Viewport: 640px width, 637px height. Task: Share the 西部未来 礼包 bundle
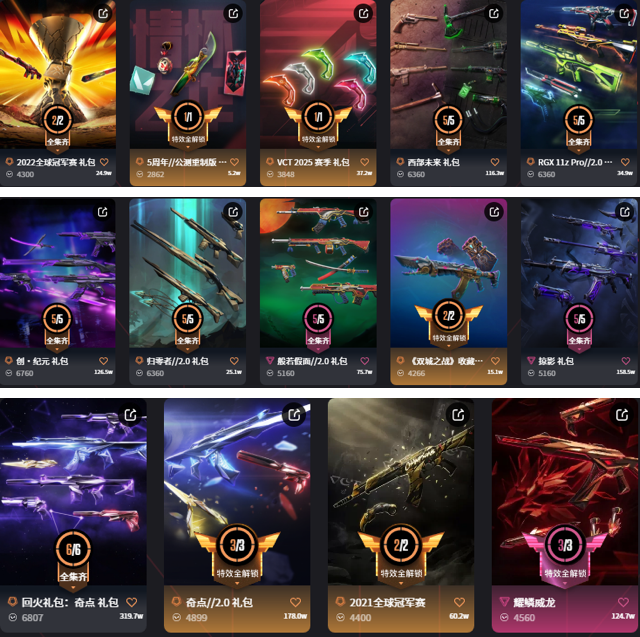[x=494, y=13]
